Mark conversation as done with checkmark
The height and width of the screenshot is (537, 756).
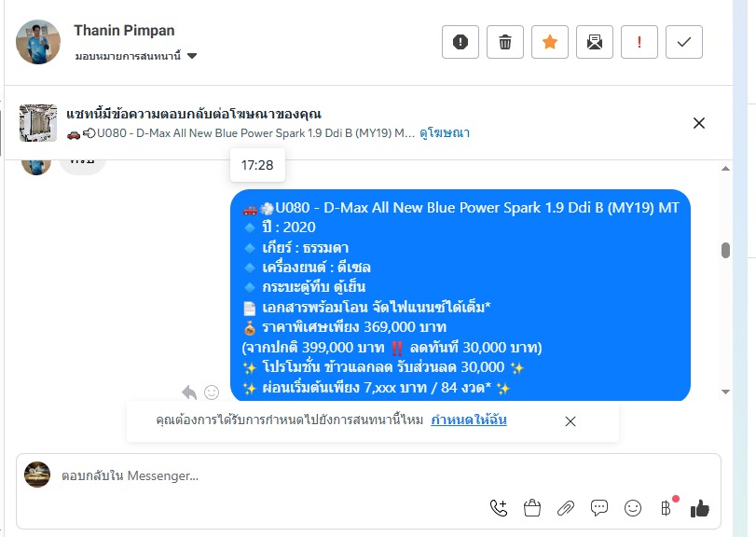point(683,42)
